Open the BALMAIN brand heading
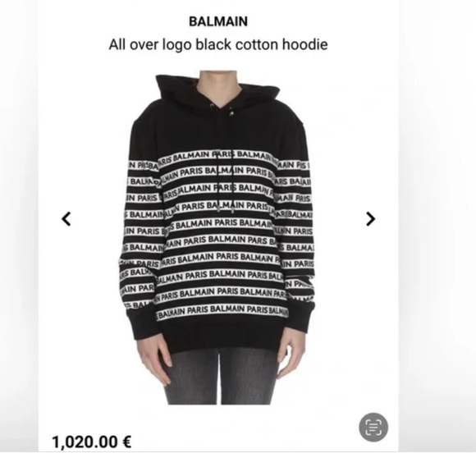 click(x=218, y=21)
